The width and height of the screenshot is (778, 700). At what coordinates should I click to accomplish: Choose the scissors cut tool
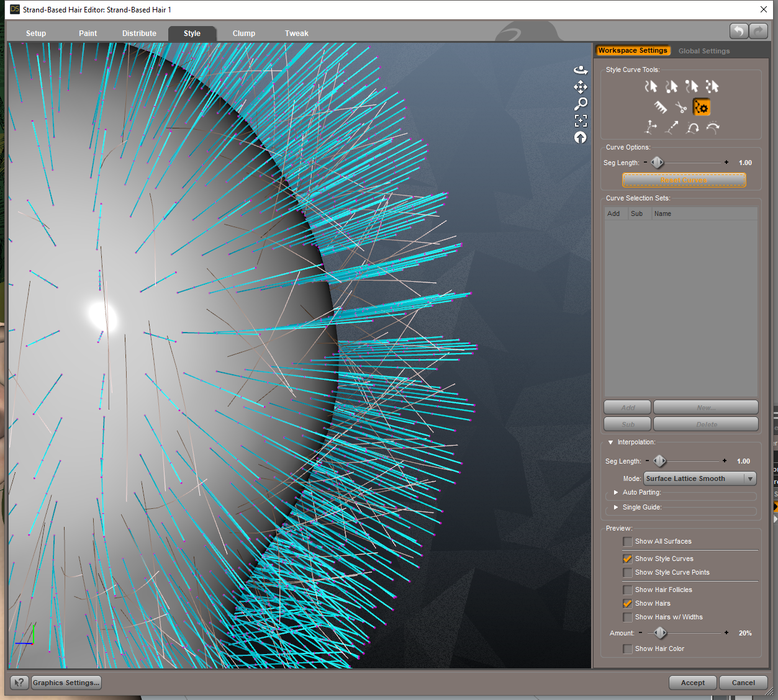(x=681, y=107)
